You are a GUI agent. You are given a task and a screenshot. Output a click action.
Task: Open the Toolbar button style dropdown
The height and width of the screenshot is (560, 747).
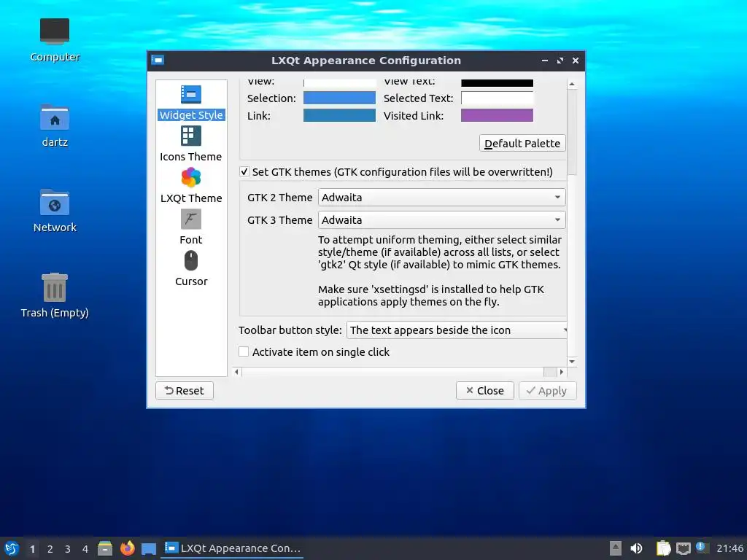[457, 330]
